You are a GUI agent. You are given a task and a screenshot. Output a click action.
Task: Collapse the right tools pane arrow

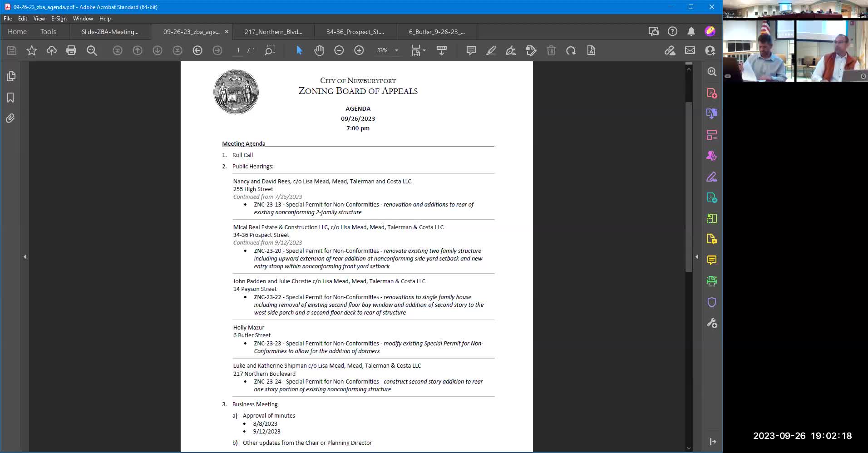click(x=697, y=257)
